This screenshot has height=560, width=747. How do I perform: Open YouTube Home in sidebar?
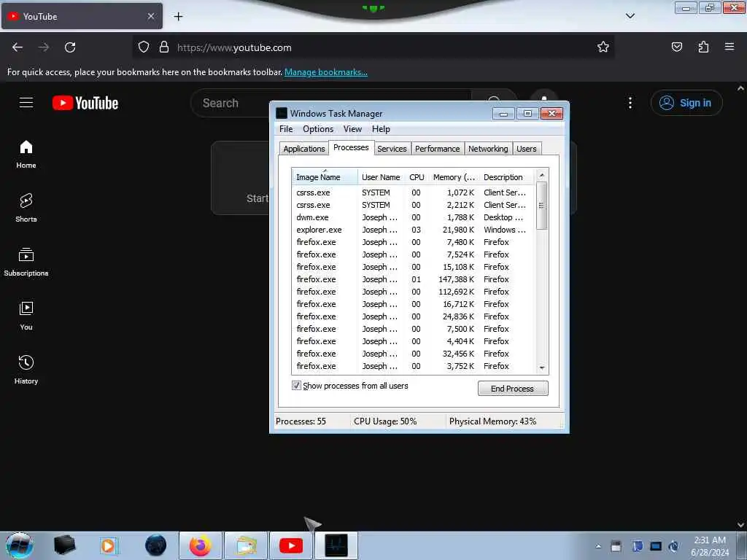pos(26,155)
